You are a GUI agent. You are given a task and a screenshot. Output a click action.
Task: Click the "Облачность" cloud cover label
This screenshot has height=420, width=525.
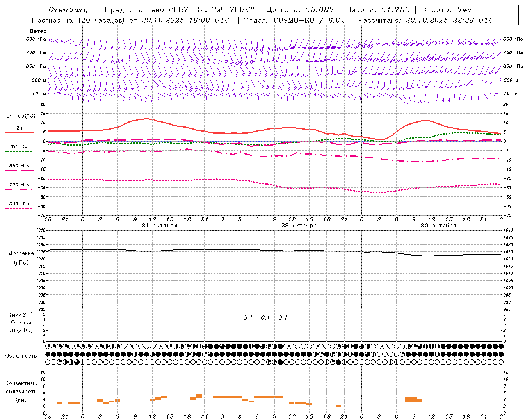click(x=21, y=356)
